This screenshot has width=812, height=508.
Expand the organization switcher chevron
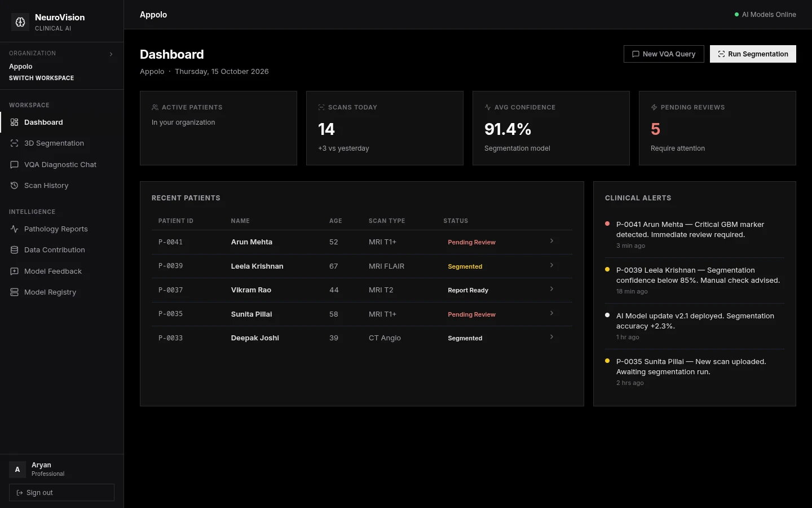click(111, 54)
